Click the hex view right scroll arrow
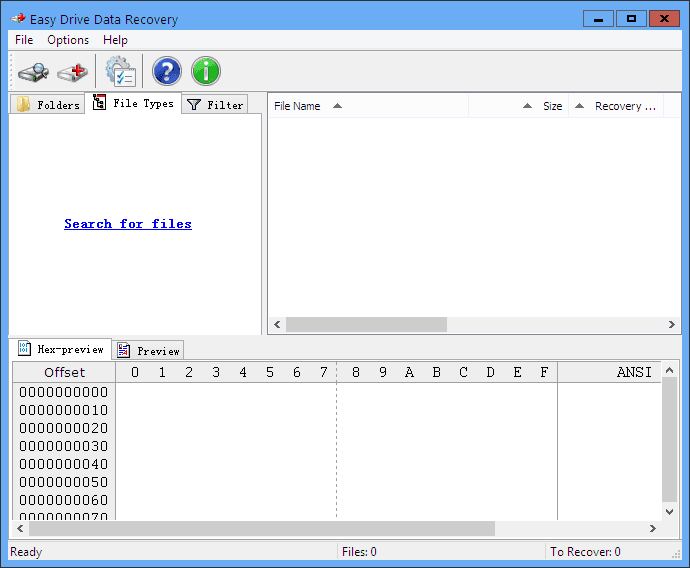 click(653, 528)
